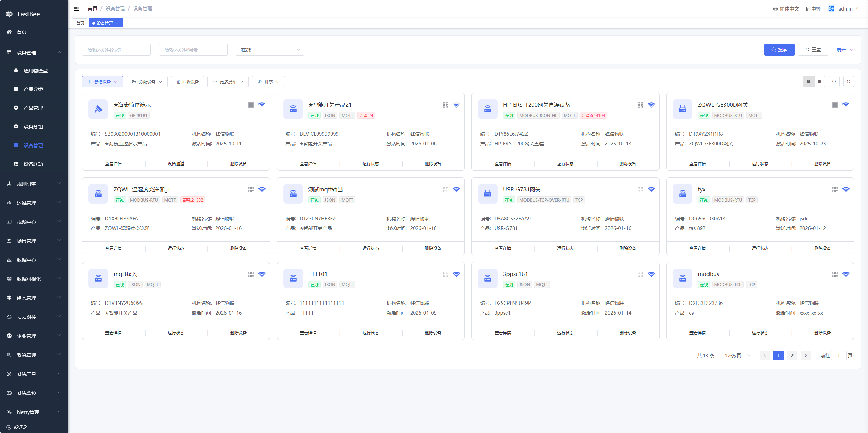Open the 在线 status dropdown

270,50
